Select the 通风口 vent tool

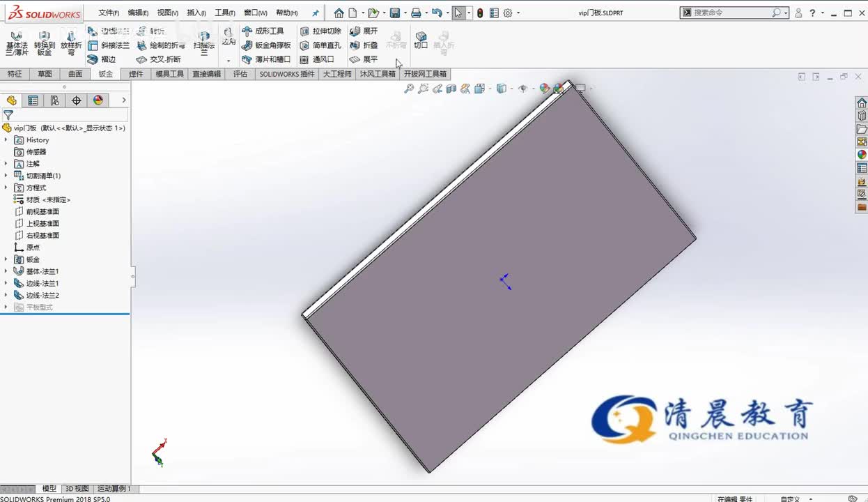317,59
